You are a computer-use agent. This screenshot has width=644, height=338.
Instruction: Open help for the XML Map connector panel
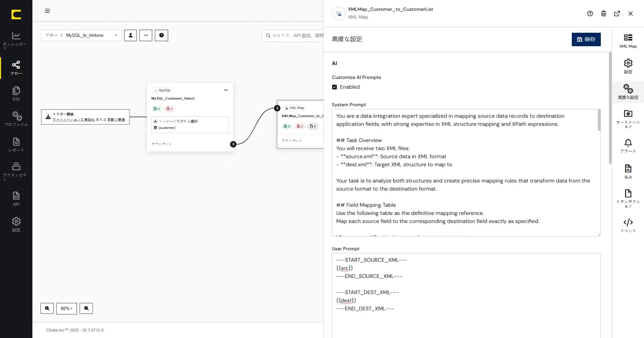pyautogui.click(x=590, y=14)
